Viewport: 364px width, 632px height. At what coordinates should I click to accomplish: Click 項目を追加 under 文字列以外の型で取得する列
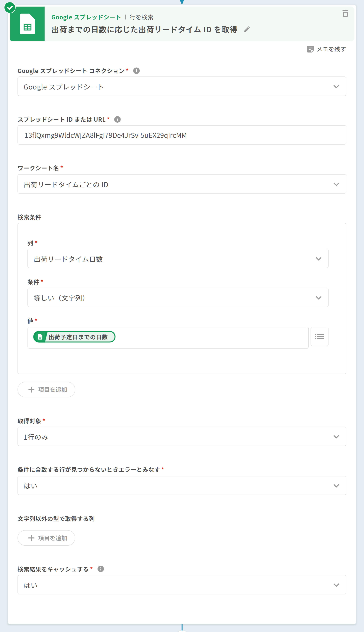[x=46, y=538]
